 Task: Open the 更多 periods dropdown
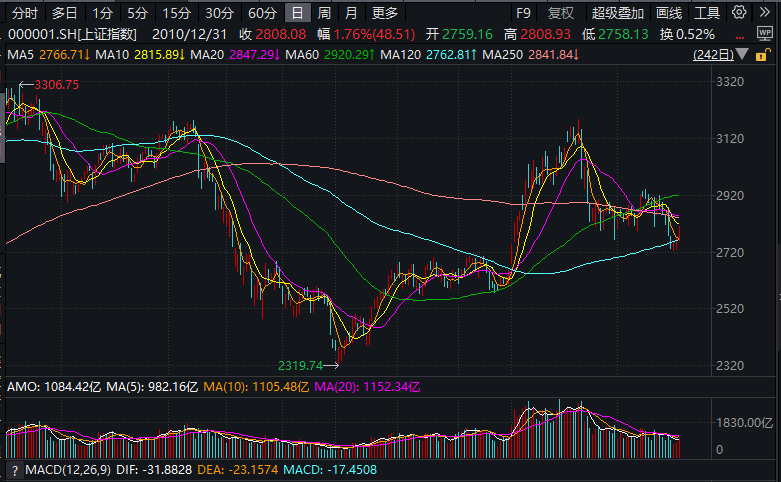point(384,13)
